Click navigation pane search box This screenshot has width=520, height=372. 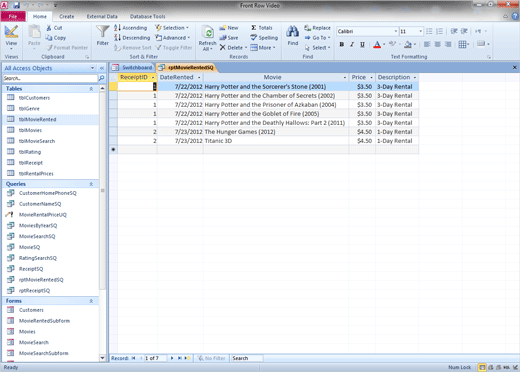point(50,78)
